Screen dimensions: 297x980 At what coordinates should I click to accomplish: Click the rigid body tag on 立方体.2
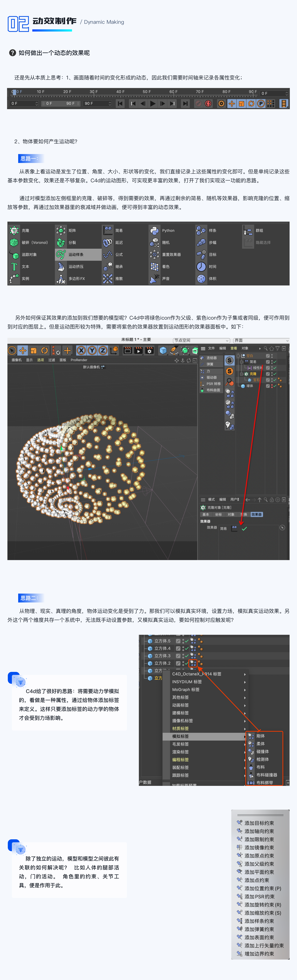point(194,664)
